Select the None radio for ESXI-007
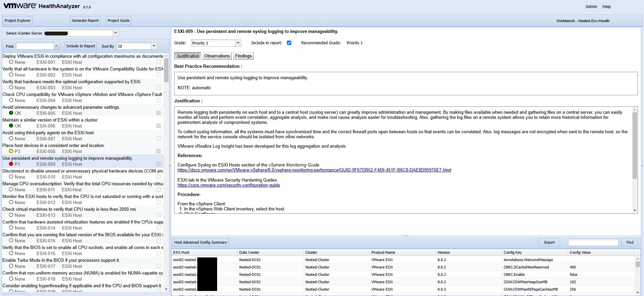The width and height of the screenshot is (644, 296). 11,139
